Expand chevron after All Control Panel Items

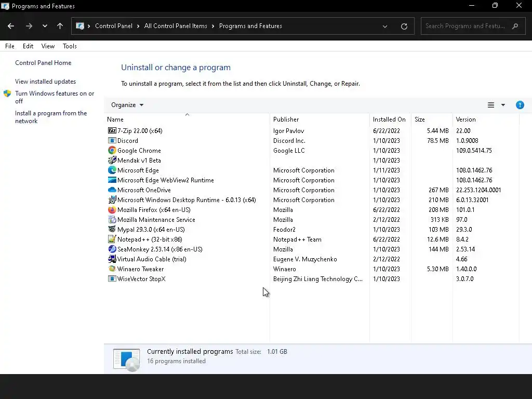[x=213, y=26]
